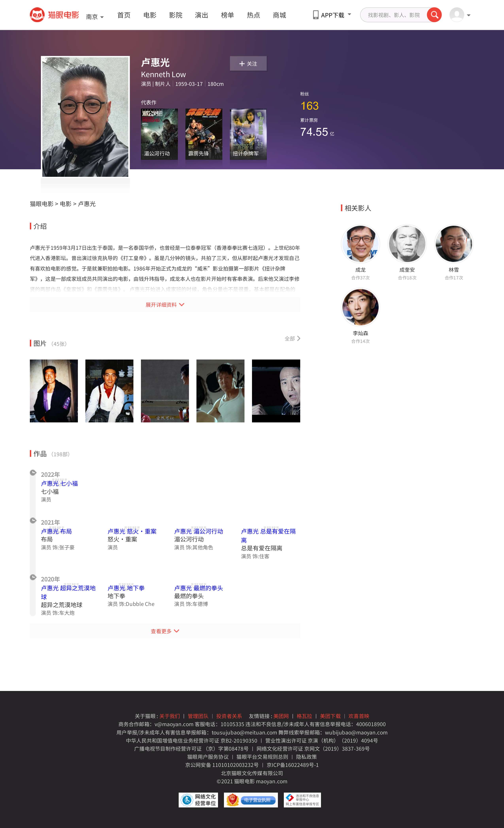Click the 网络文化经营单位 badge in footer
Viewport: 504px width, 828px height.
(198, 800)
